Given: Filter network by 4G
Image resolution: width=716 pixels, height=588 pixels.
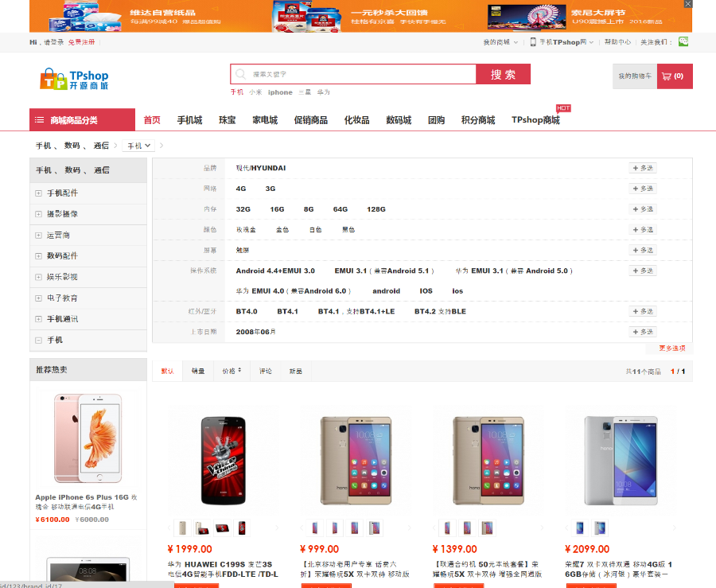Looking at the screenshot, I should 241,189.
